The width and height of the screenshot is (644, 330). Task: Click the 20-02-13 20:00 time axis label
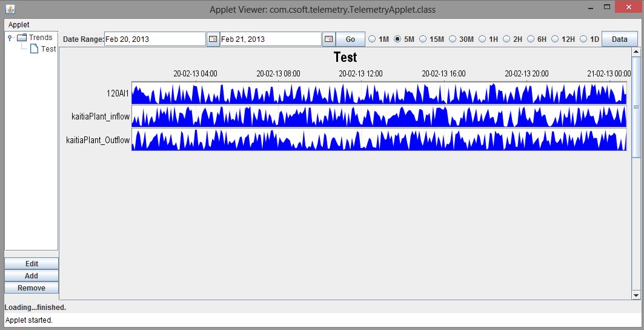pyautogui.click(x=526, y=73)
